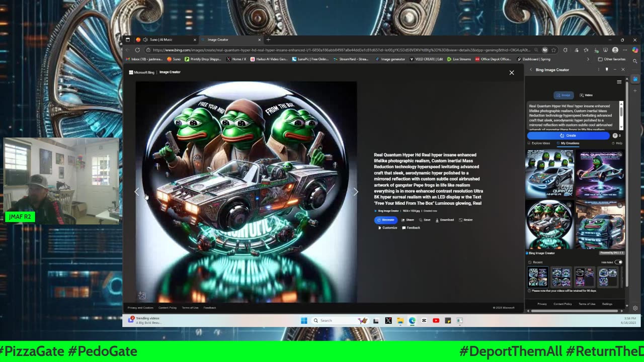
Task: Go back in the Bing Image Creator panel
Action: point(531,70)
